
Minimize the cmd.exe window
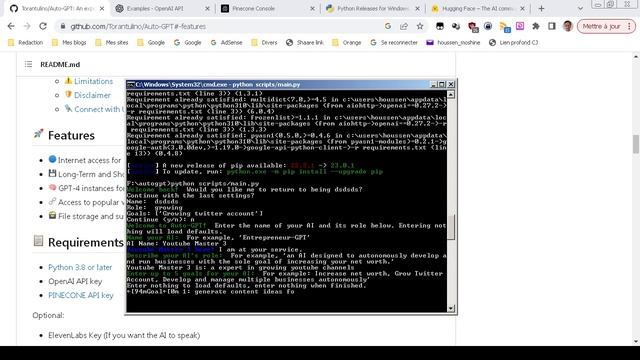coord(434,84)
